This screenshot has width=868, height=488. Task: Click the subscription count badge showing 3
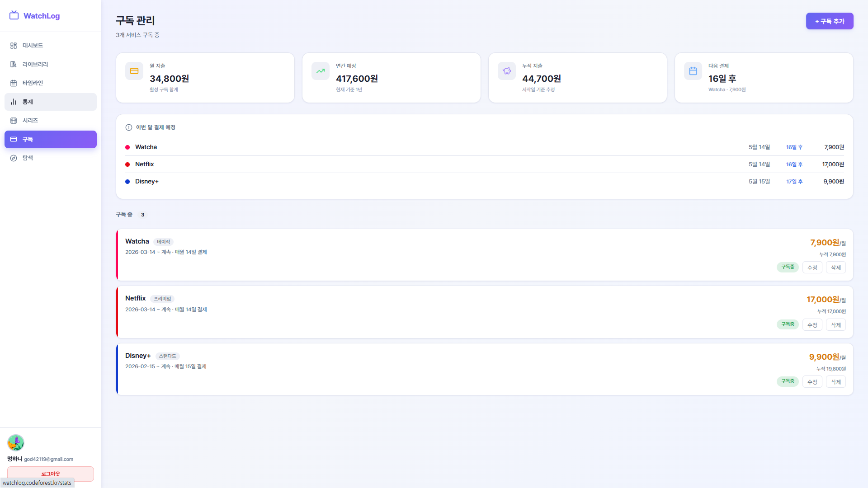point(142,215)
